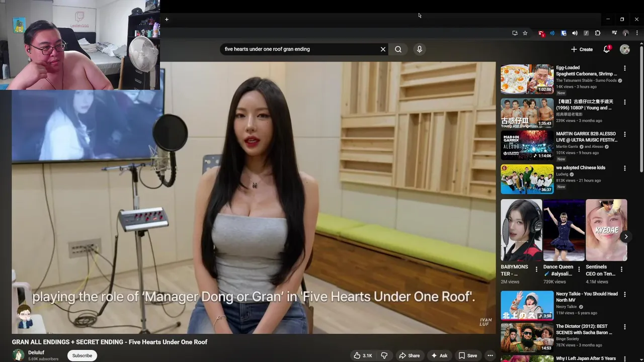This screenshot has height=362, width=644.
Task: Dislike the video with thumbs down
Action: 384,355
